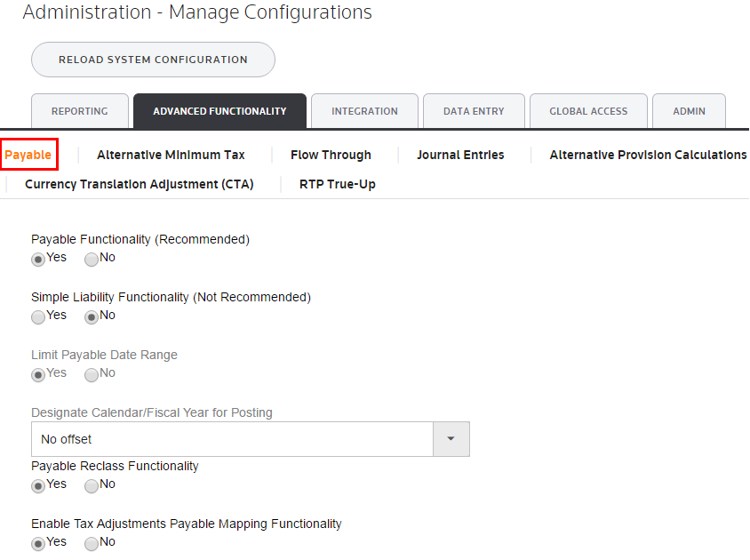This screenshot has height=560, width=750.
Task: Expand the Calendar/Fiscal Year dropdown arrow
Action: 451,439
